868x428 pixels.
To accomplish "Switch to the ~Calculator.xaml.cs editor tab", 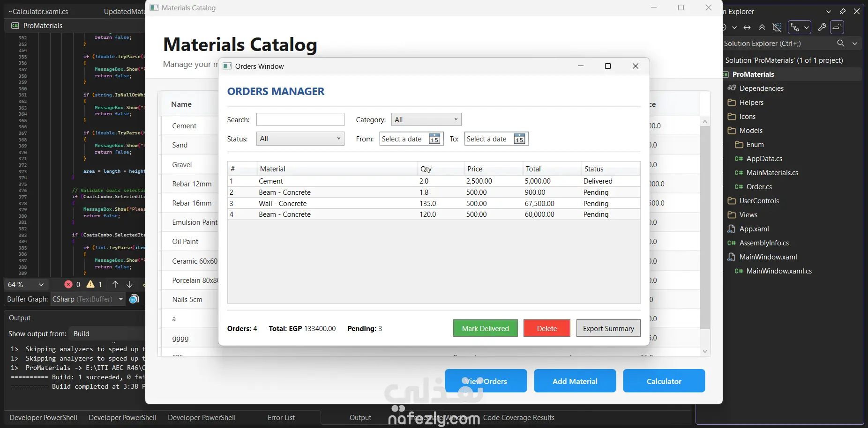I will tap(38, 11).
